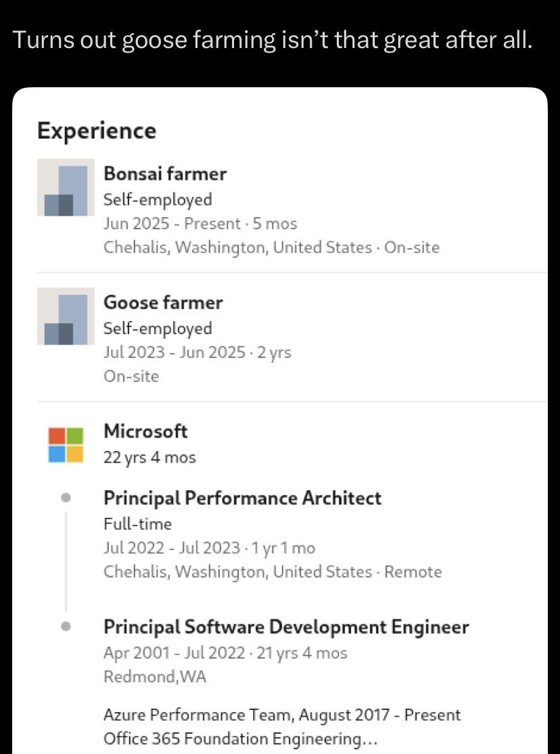This screenshot has height=754, width=560.
Task: Open the Microsoft logo icon
Action: pyautogui.click(x=66, y=445)
